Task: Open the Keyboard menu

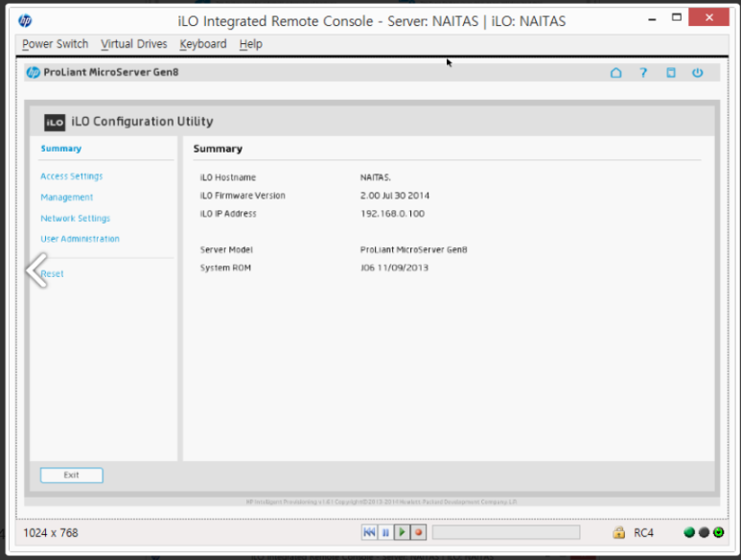Action: 203,44
